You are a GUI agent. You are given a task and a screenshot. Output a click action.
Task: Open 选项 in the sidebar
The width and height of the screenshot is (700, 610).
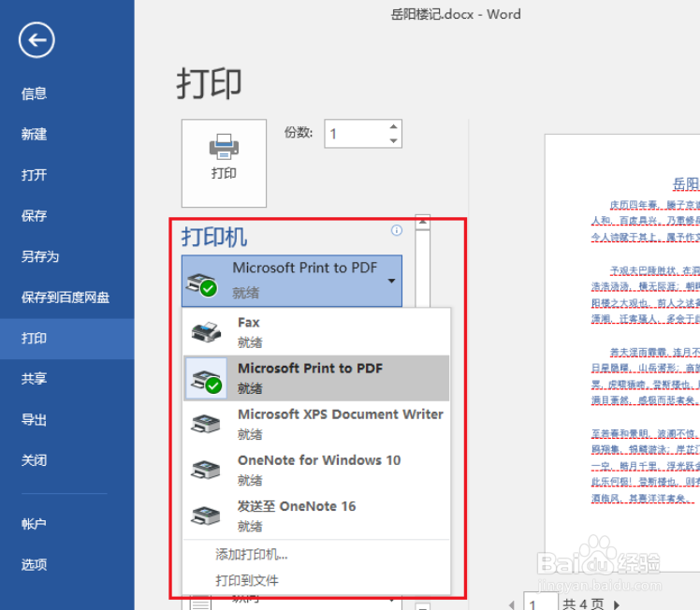click(x=34, y=565)
